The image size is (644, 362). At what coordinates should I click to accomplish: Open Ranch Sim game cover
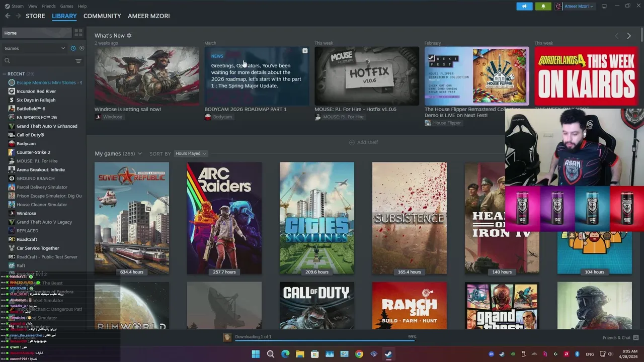pyautogui.click(x=410, y=306)
